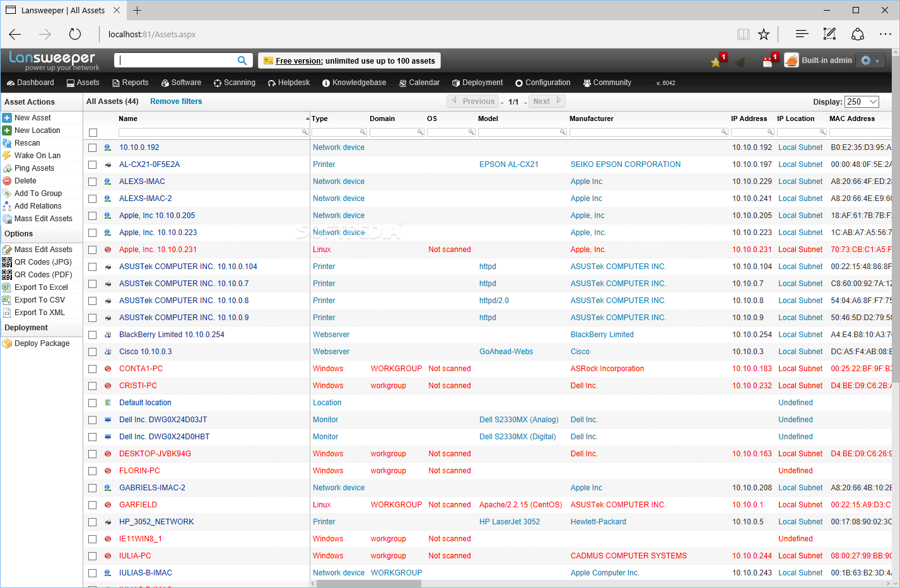900x588 pixels.
Task: Click the Previous page button
Action: pyautogui.click(x=473, y=101)
